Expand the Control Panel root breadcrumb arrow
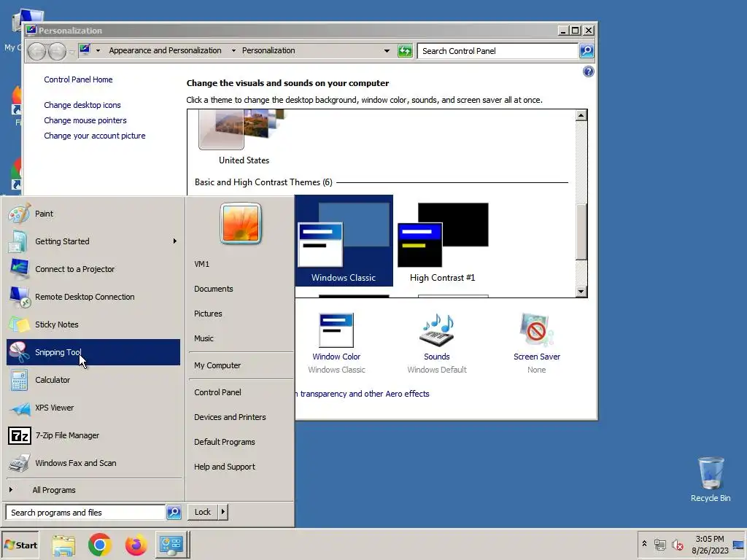 (98, 50)
